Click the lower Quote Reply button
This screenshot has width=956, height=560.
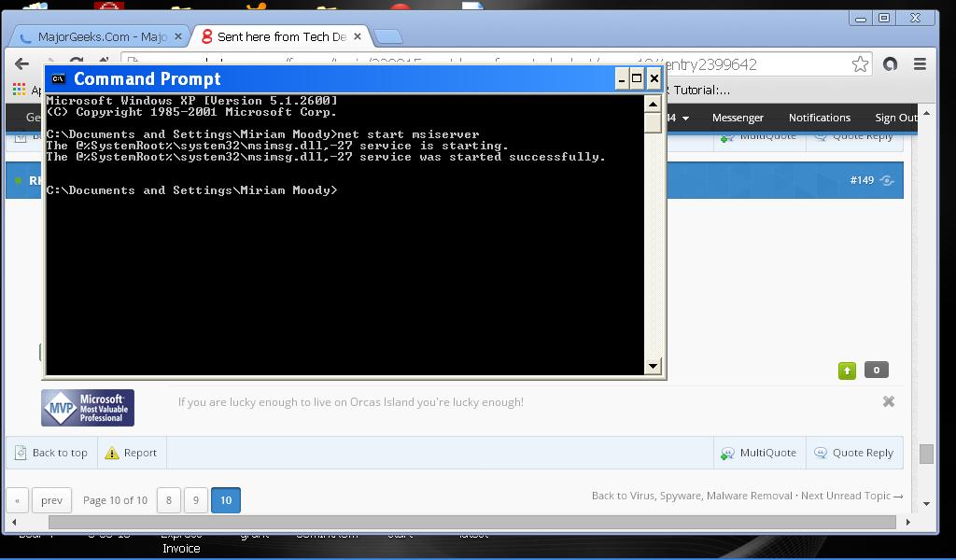click(x=855, y=453)
